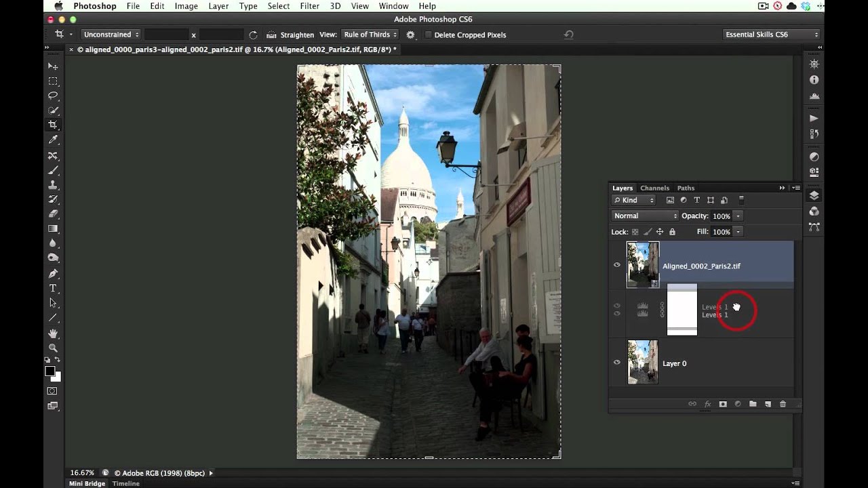Change screen mode at toolbox bottom
The height and width of the screenshot is (488, 868).
pyautogui.click(x=53, y=406)
